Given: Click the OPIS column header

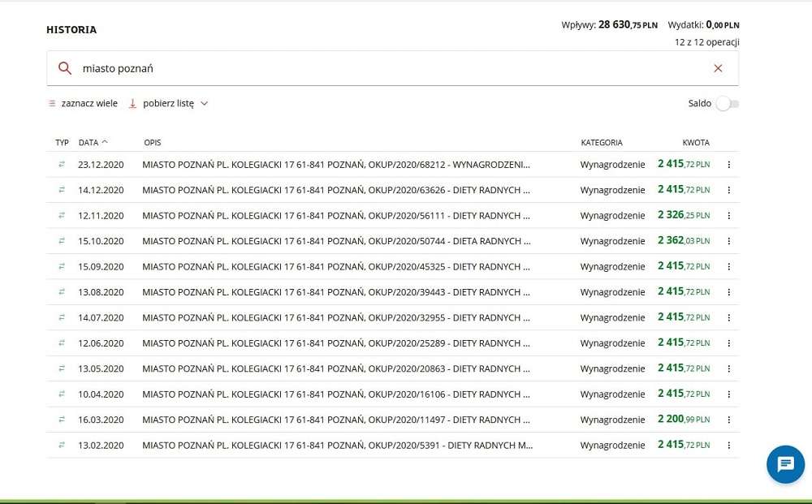Looking at the screenshot, I should [153, 143].
